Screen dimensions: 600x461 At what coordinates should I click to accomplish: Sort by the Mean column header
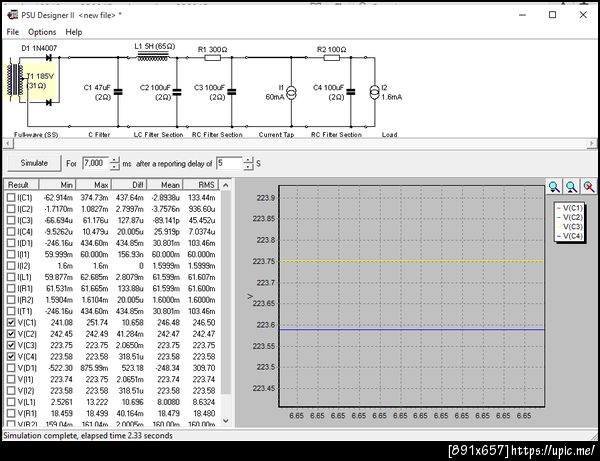click(x=165, y=185)
